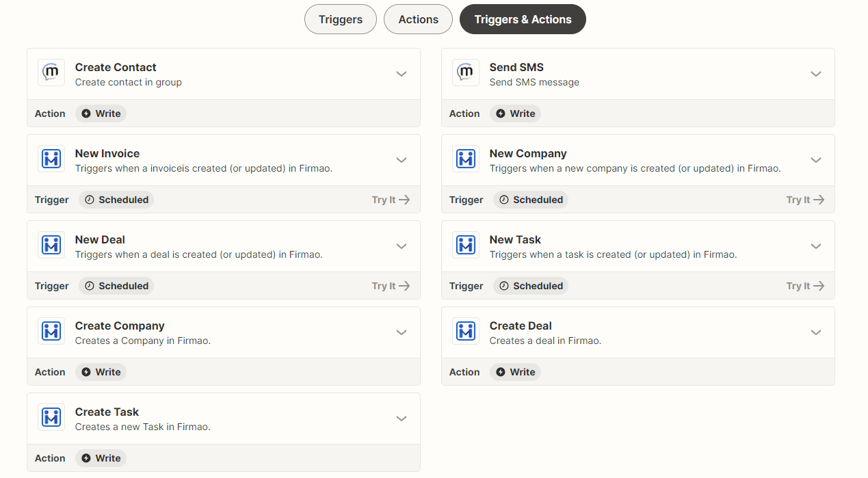Select the Triggers & Actions filter tab
This screenshot has width=868, height=478.
pos(523,19)
